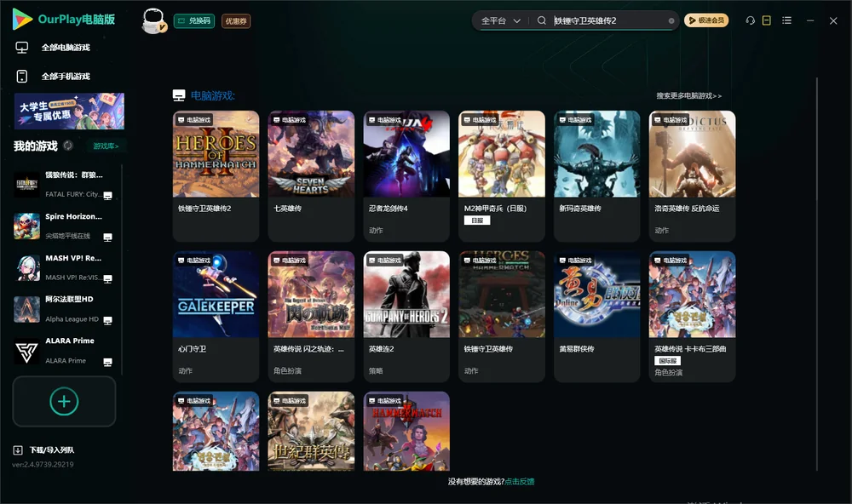Open the 大学生专属优惠 promotional banner
This screenshot has width=852, height=504.
pyautogui.click(x=70, y=112)
